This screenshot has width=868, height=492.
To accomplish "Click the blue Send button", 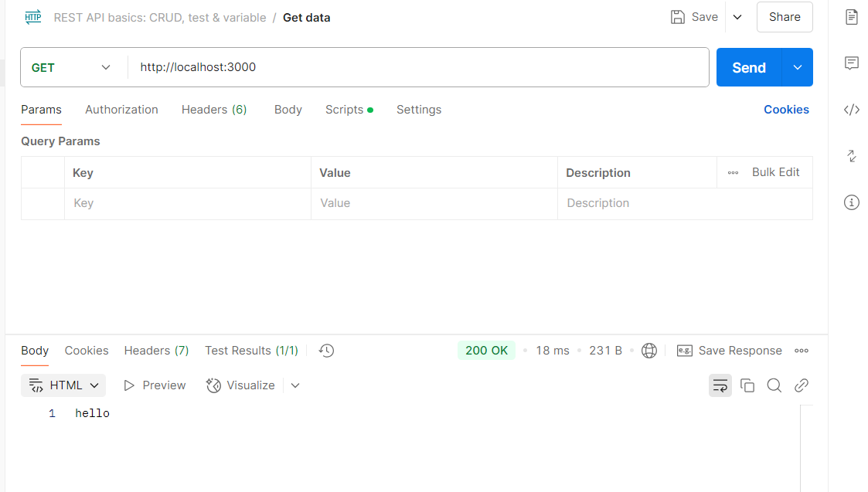I will [748, 67].
